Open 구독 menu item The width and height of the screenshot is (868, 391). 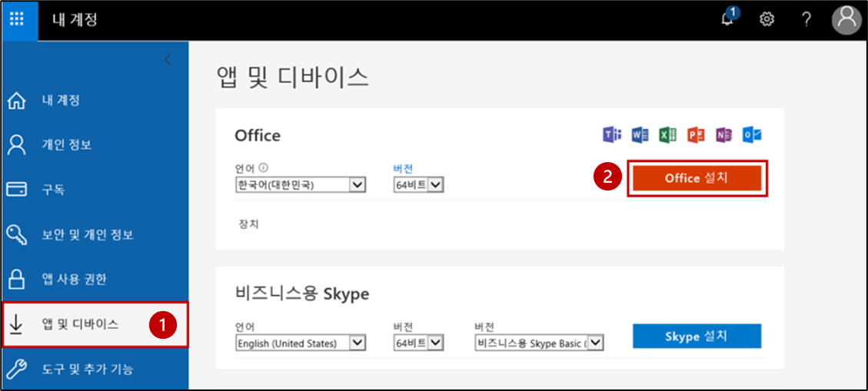(x=53, y=190)
